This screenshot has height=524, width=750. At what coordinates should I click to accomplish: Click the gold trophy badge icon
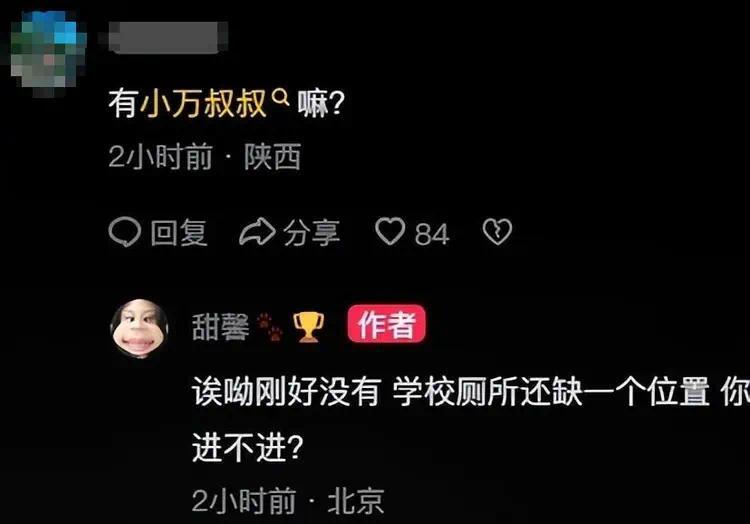point(308,327)
